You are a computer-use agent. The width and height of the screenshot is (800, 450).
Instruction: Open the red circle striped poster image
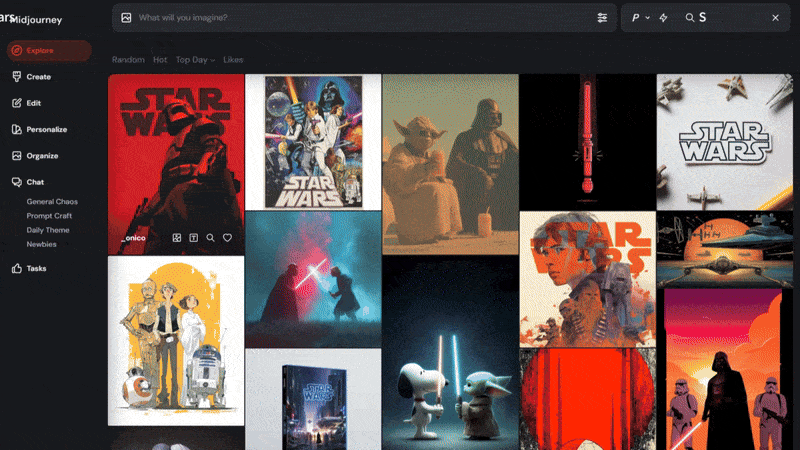(588, 399)
